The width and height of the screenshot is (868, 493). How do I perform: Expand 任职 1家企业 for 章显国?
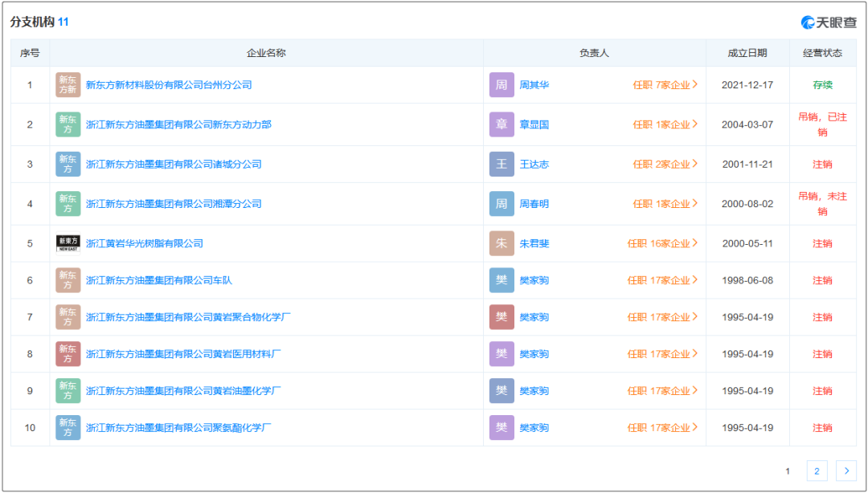(665, 124)
